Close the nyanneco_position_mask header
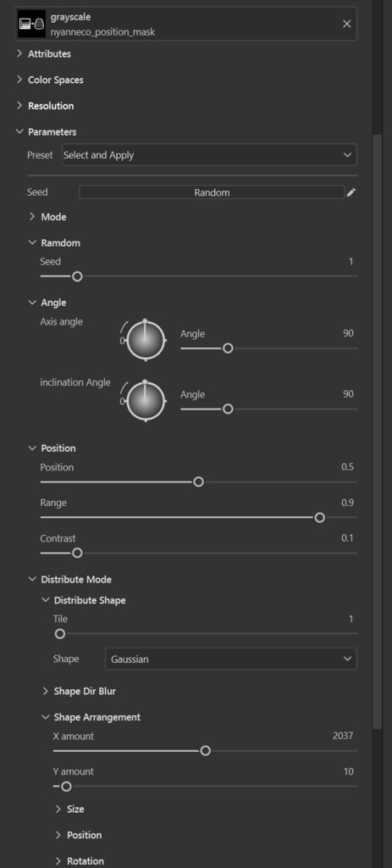The width and height of the screenshot is (392, 868). 346,24
